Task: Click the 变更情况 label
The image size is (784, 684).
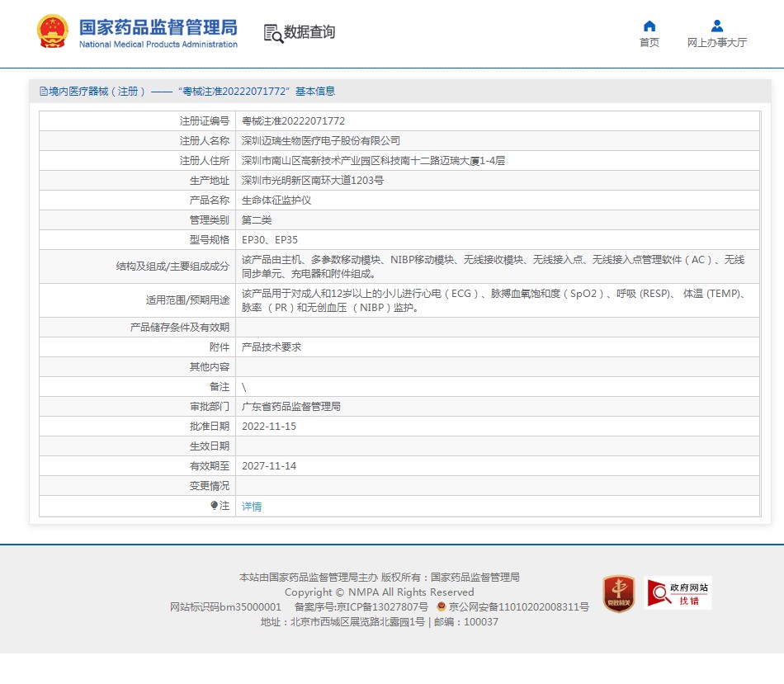Action: tap(210, 486)
